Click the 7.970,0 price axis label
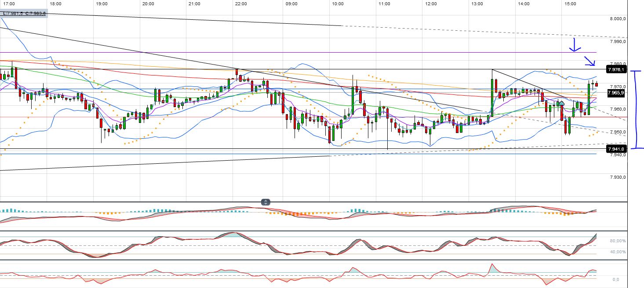 click(618, 86)
